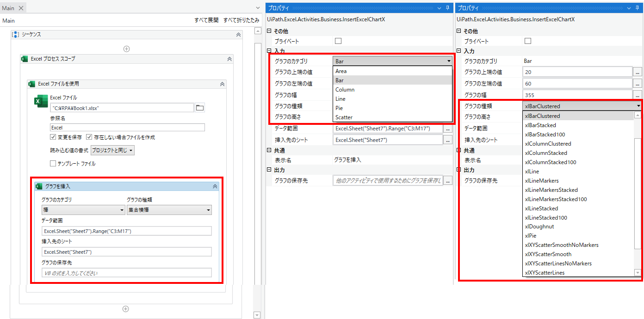Collapse the グラフを挿入 activity card
The height and width of the screenshot is (319, 644).
click(215, 186)
